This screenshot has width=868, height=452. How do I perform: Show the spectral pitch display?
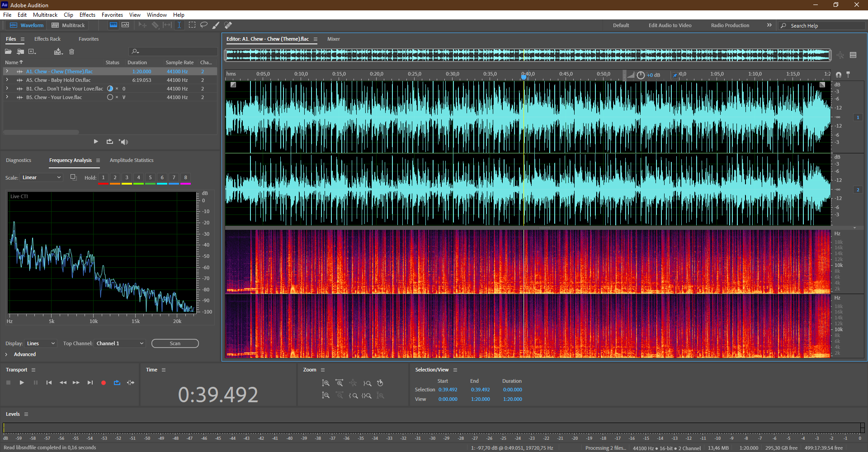point(125,25)
